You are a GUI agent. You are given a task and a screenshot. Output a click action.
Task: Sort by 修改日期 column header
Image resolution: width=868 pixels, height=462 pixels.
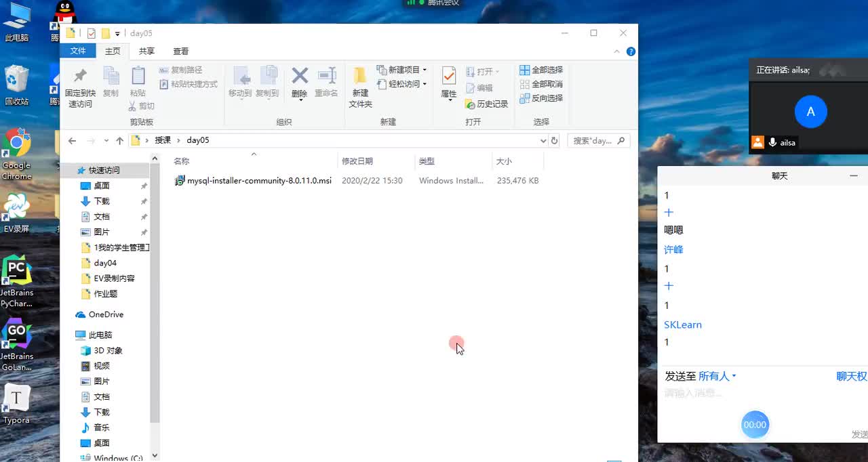click(x=376, y=161)
